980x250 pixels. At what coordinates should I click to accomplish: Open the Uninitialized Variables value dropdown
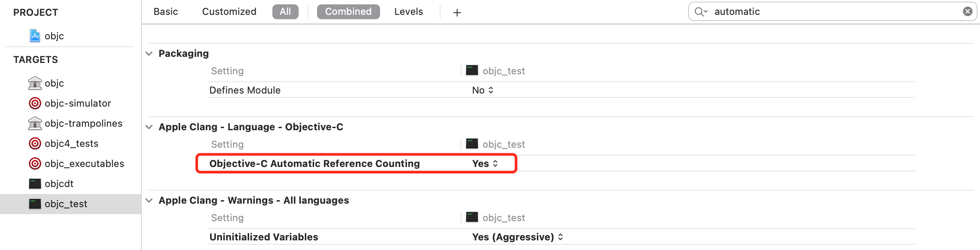518,237
